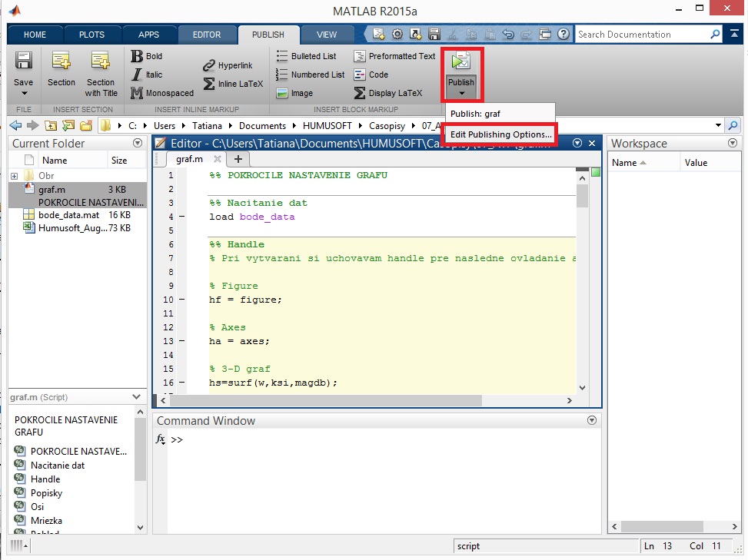Image resolution: width=748 pixels, height=560 pixels.
Task: Insert a Hyperlink markup
Action: coord(228,65)
